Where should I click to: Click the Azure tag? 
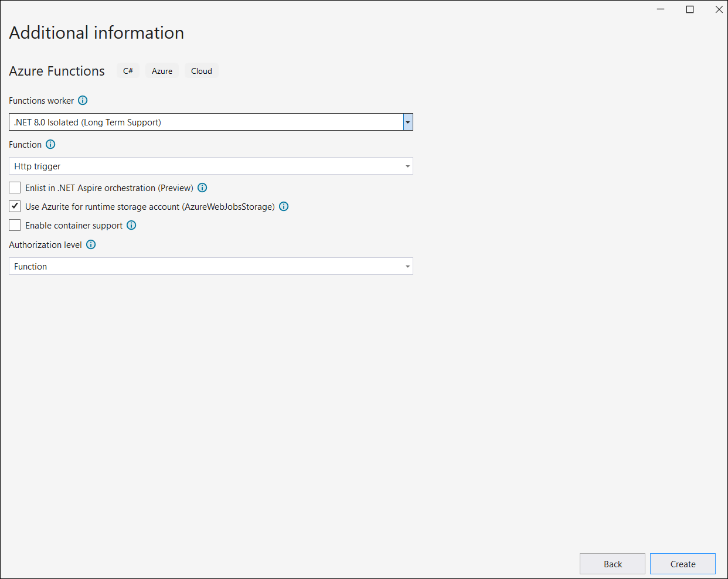162,71
